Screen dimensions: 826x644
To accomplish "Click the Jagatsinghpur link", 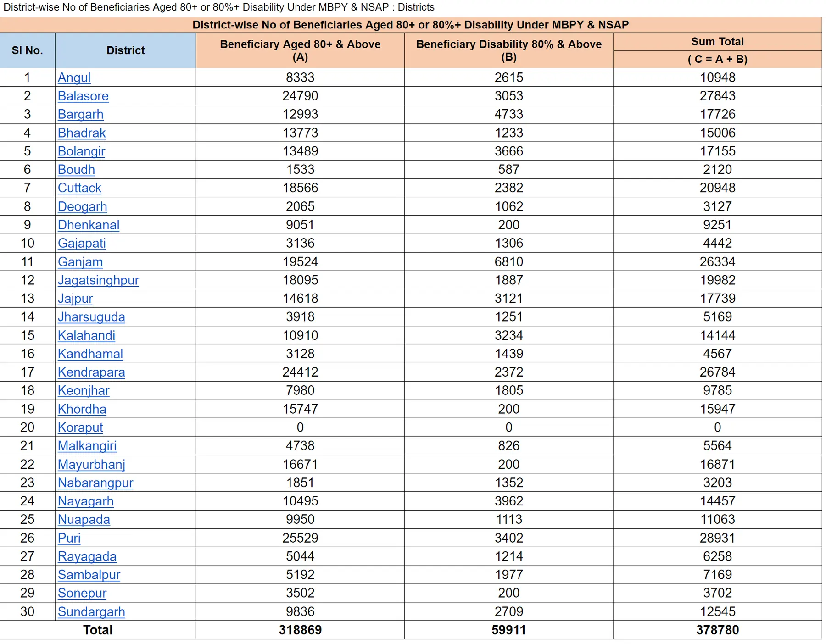I will point(98,280).
